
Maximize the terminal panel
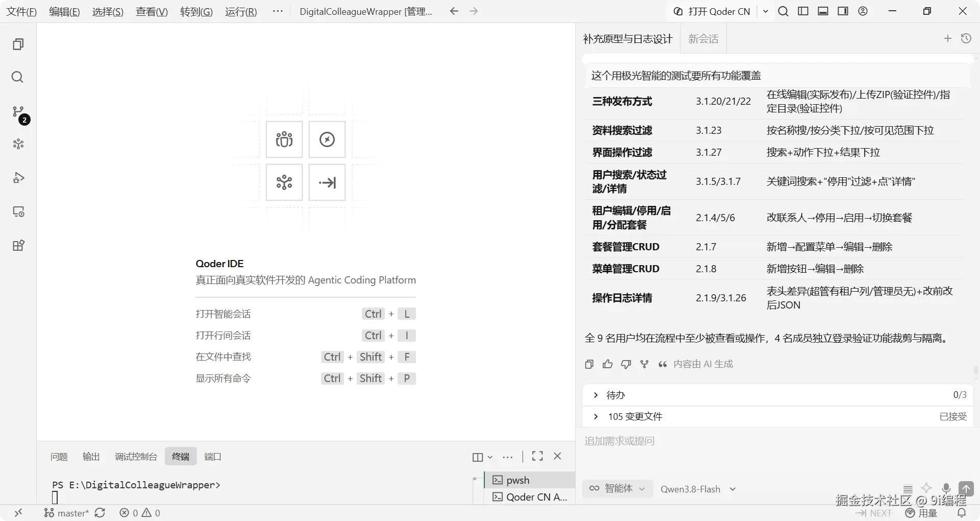tap(537, 456)
